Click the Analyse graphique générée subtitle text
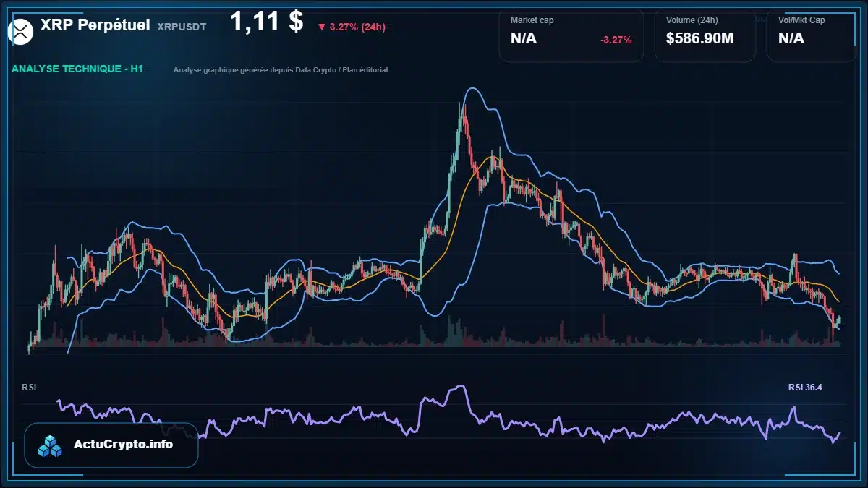Viewport: 868px width, 488px height. click(281, 70)
